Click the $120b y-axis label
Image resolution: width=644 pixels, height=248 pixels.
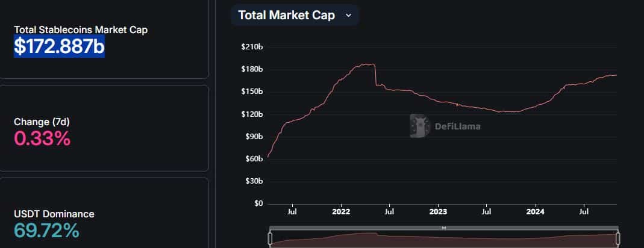pyautogui.click(x=252, y=114)
